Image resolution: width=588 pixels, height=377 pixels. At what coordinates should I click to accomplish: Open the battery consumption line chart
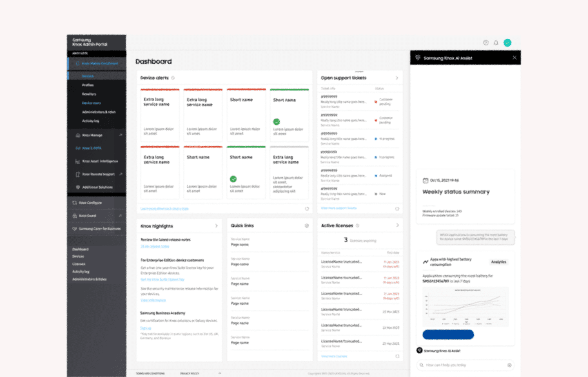click(x=465, y=307)
